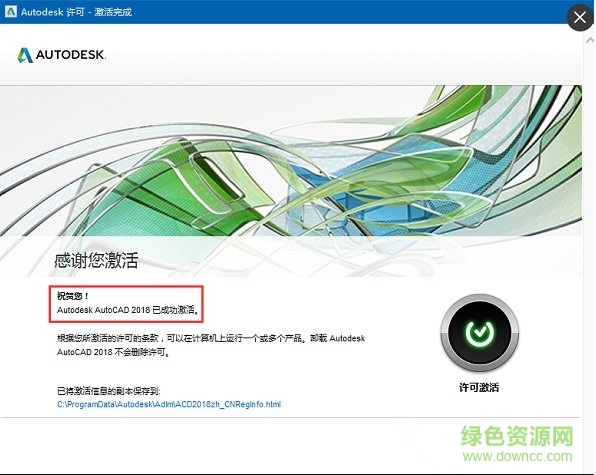Screen dimensions: 596x475
Task: Click the small Autodesk icon in the title bar
Action: tap(10, 11)
